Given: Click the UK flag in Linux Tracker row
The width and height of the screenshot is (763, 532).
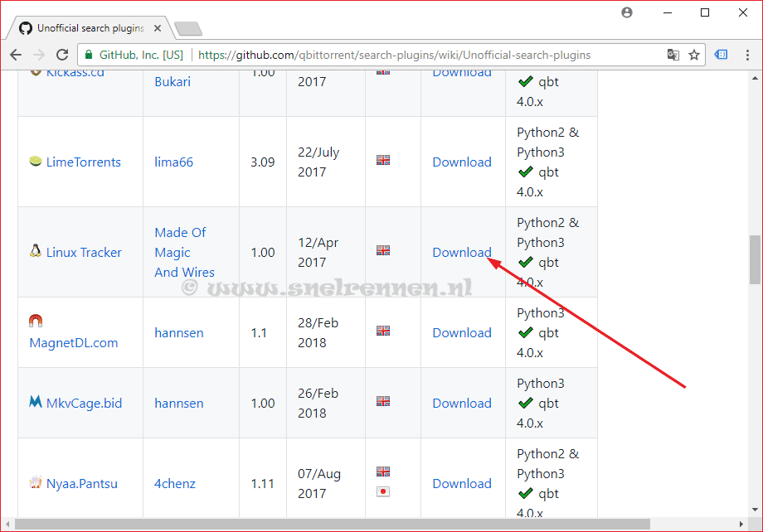Looking at the screenshot, I should tap(383, 250).
